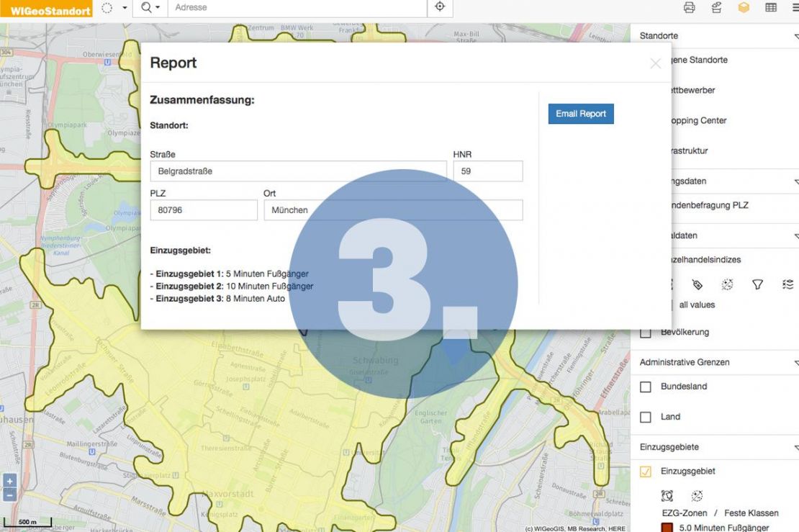Click the dotted wand icon beside the tag
The image size is (799, 532).
tap(727, 284)
